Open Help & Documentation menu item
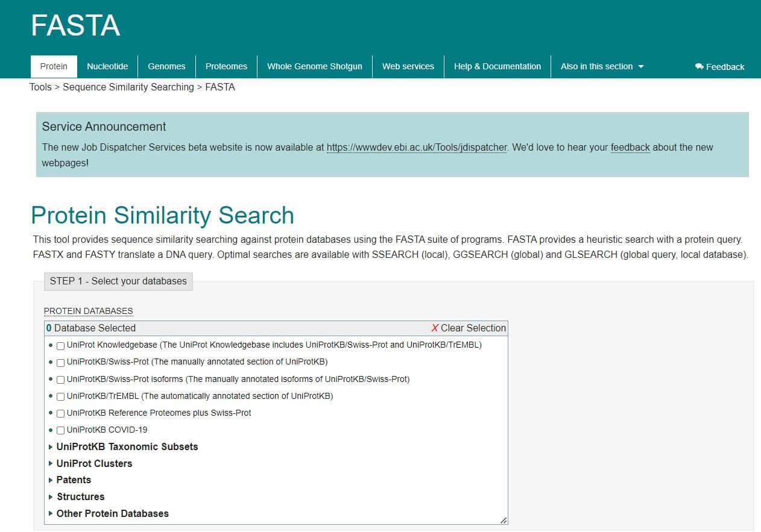Viewport: 761px width, 532px height. click(x=497, y=66)
